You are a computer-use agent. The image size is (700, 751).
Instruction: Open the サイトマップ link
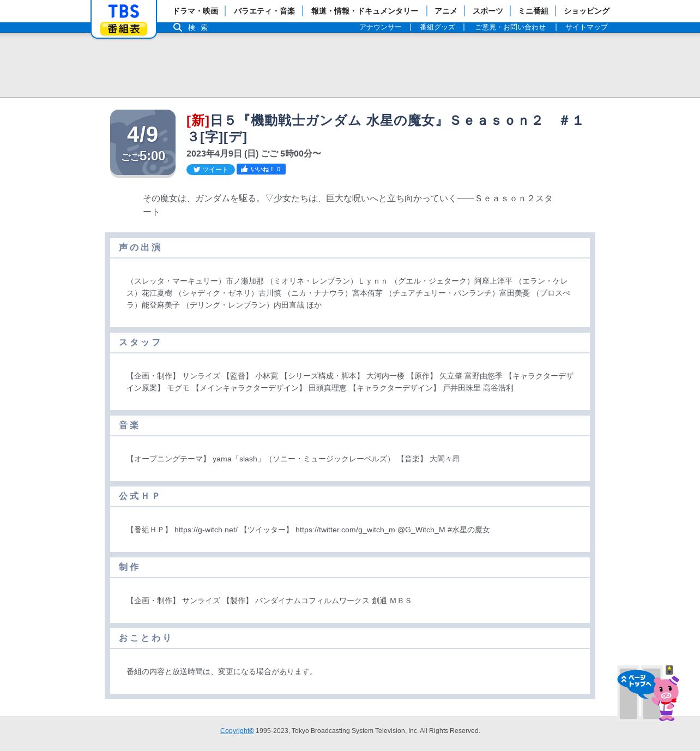click(587, 27)
